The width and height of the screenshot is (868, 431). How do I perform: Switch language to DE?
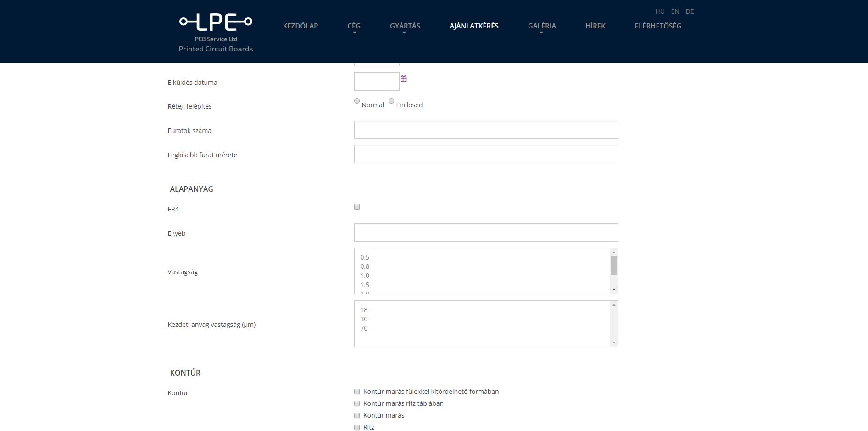click(690, 11)
